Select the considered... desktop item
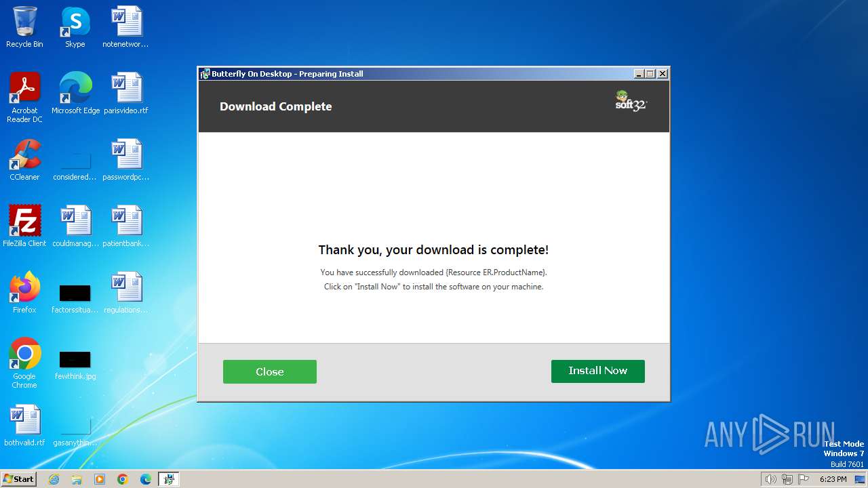The image size is (868, 488). (75, 167)
